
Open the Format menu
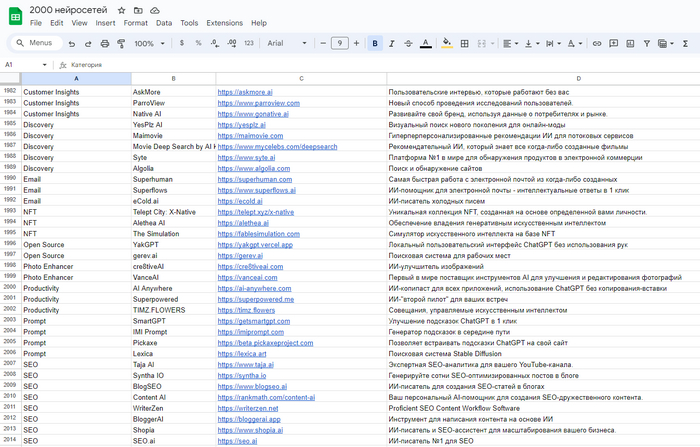(136, 22)
